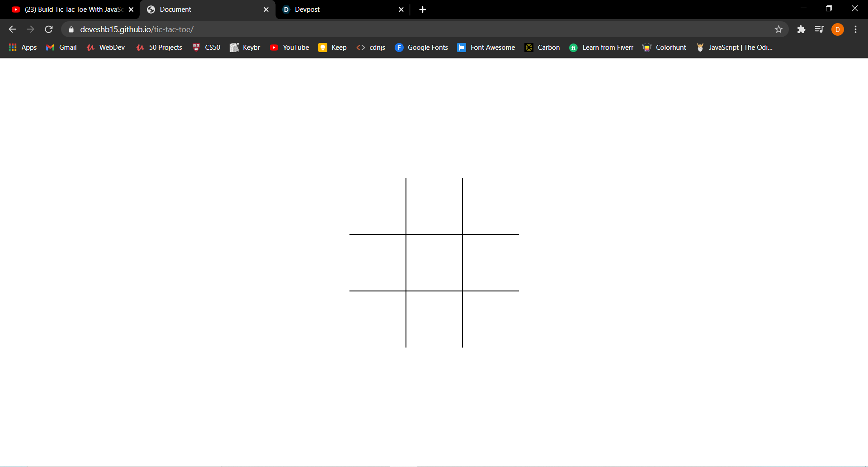The image size is (868, 467).
Task: Select the Document tab
Action: click(x=208, y=10)
